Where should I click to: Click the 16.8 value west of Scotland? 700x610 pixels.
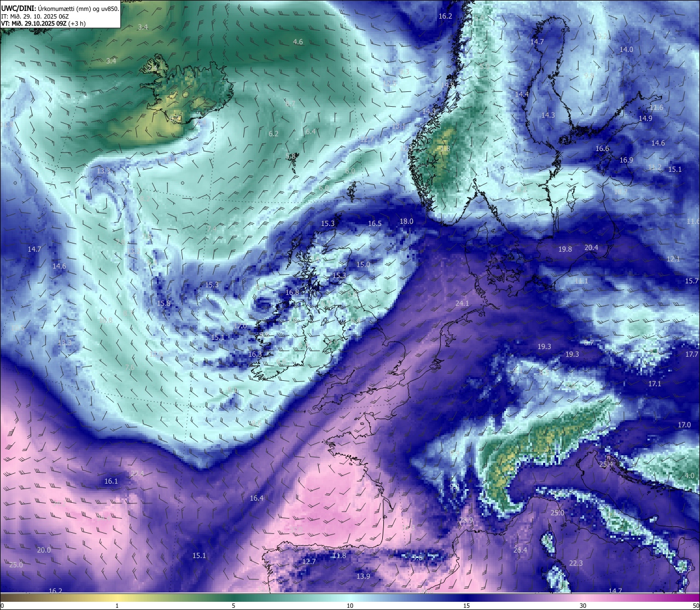(x=293, y=293)
